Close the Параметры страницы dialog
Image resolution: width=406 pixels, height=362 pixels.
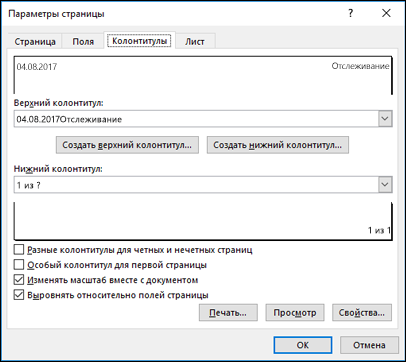(386, 13)
